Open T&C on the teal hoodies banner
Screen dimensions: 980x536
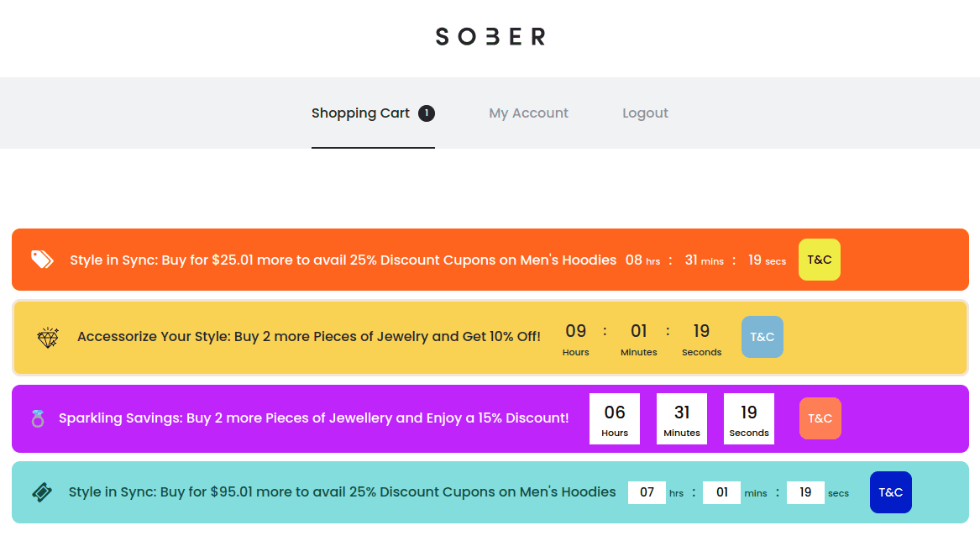tap(890, 492)
